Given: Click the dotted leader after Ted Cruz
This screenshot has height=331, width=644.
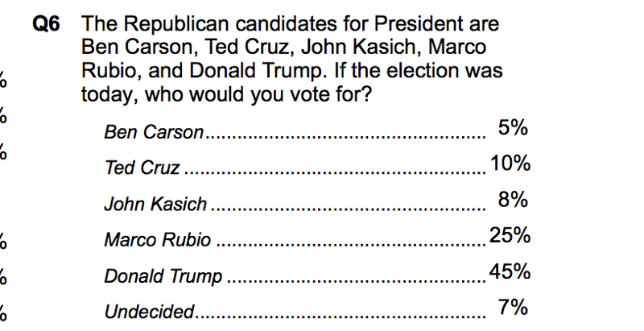Looking at the screenshot, I should 335,172.
